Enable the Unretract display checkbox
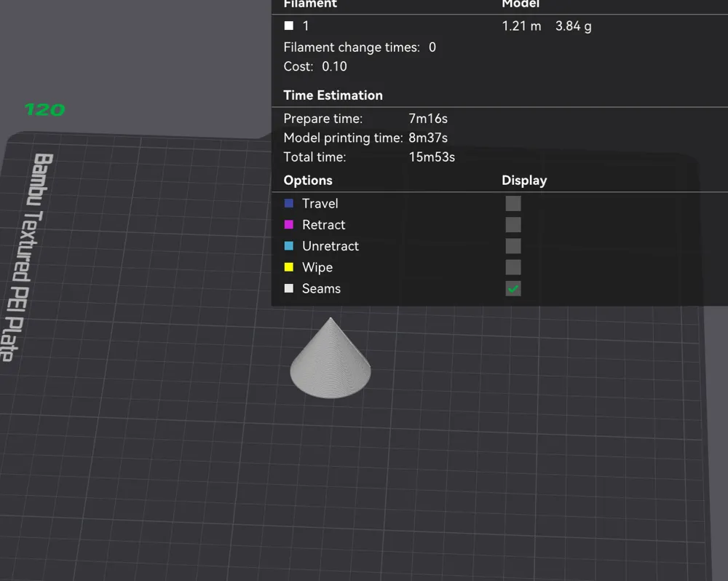This screenshot has width=728, height=581. click(513, 246)
